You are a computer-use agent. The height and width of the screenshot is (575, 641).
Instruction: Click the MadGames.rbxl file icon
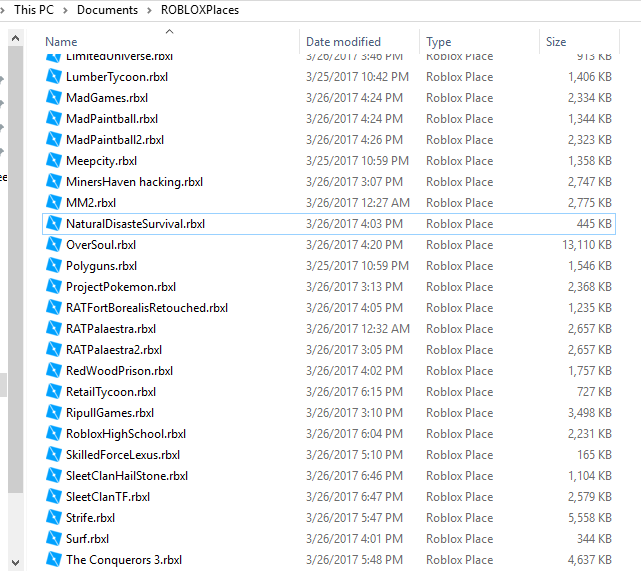[x=54, y=97]
